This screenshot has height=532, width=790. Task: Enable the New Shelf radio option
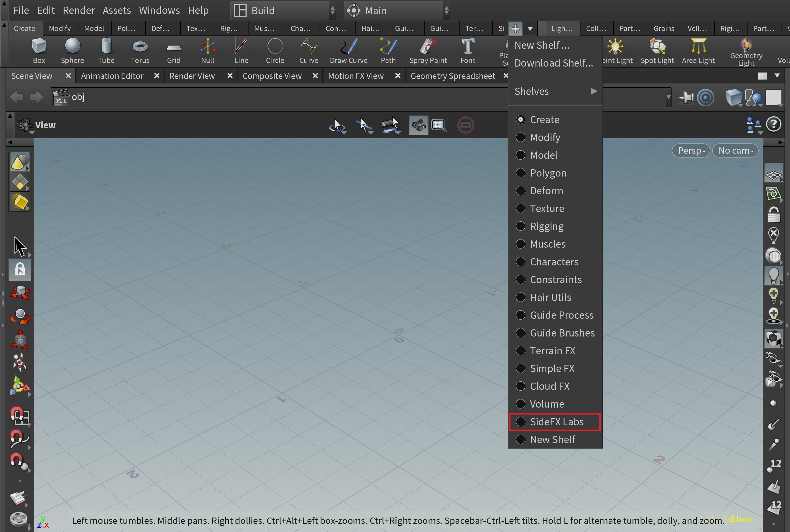521,440
